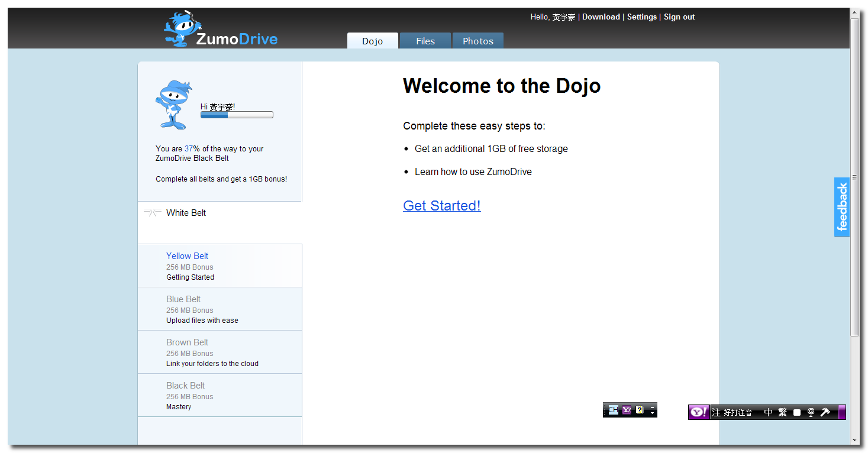Click the 37% progress text
Viewport: 868px width, 453px height.
192,148
